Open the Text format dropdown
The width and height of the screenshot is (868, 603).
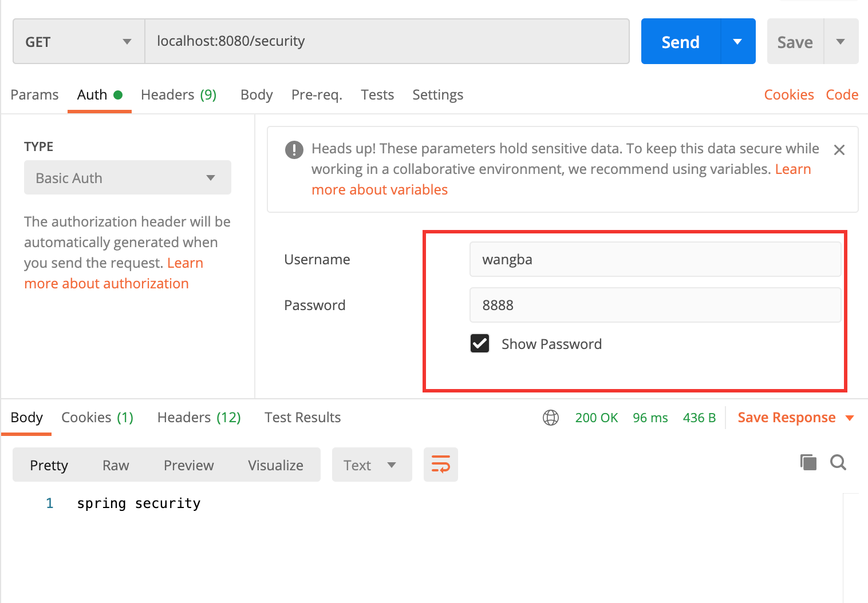coord(371,465)
